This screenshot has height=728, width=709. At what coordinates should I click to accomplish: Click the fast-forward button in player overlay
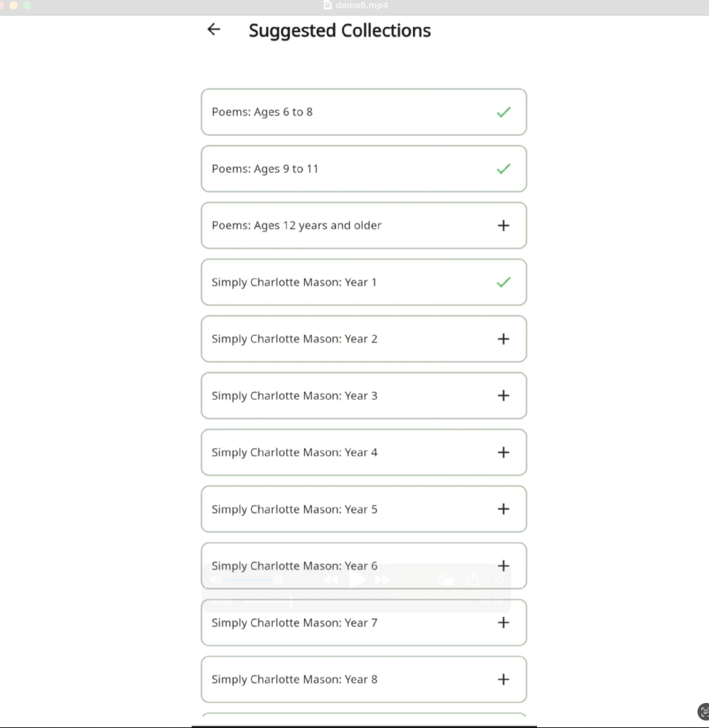tap(383, 580)
